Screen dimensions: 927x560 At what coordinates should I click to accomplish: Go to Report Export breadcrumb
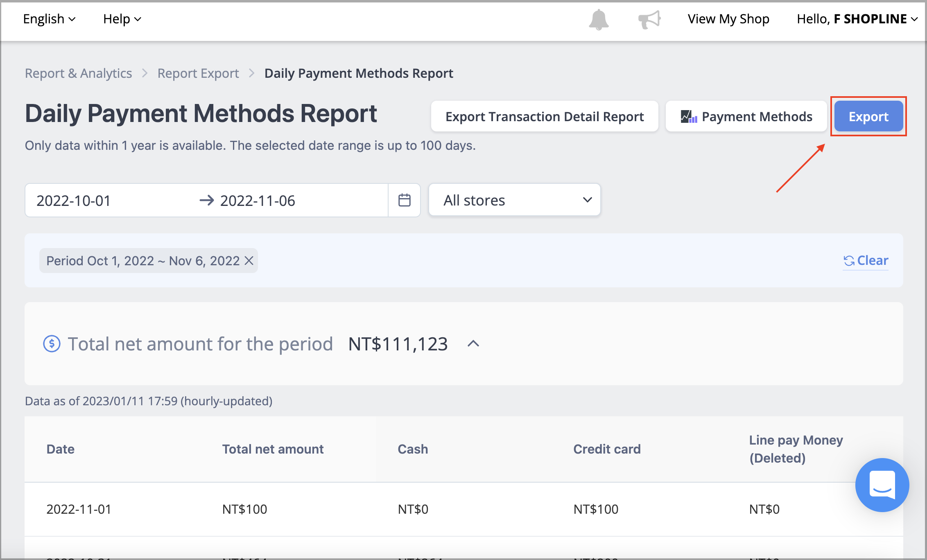pyautogui.click(x=198, y=73)
